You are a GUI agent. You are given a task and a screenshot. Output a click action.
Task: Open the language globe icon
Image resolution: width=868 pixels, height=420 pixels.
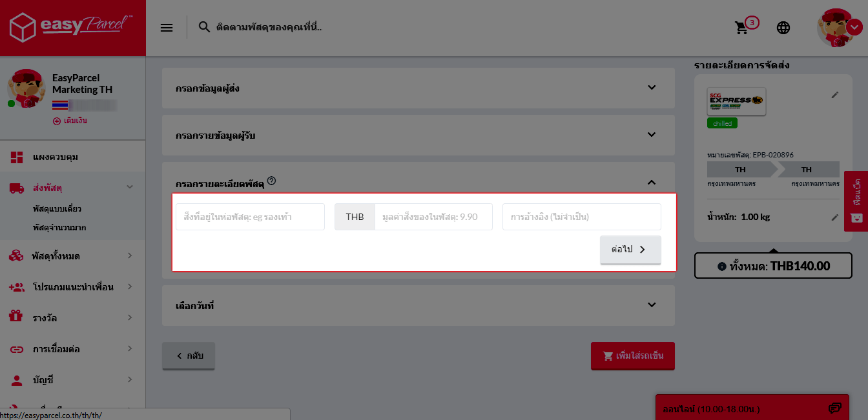783,28
